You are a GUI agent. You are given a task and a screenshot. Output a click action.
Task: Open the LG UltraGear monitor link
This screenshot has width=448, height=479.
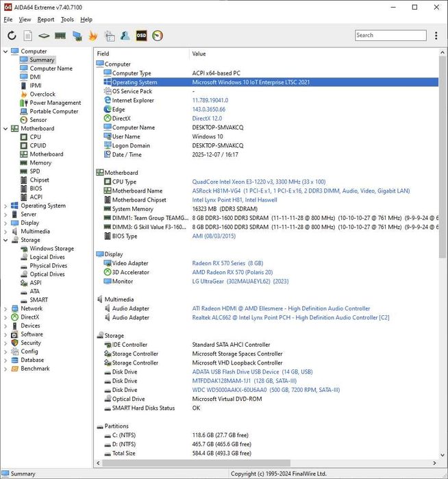[240, 281]
